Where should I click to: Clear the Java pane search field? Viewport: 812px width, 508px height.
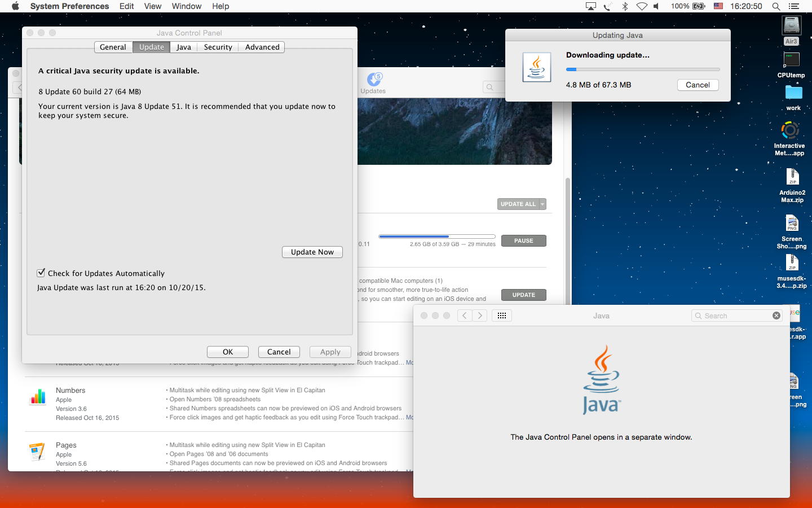point(776,316)
